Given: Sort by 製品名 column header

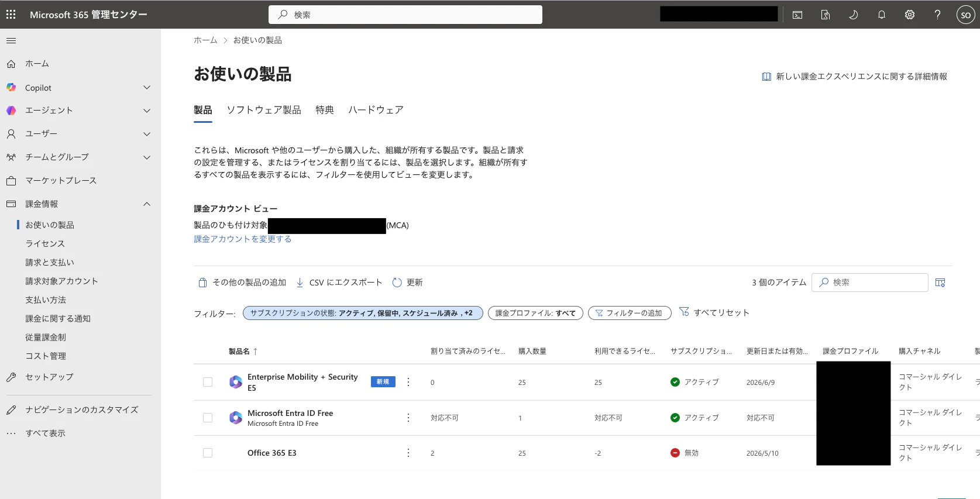Looking at the screenshot, I should (243, 351).
